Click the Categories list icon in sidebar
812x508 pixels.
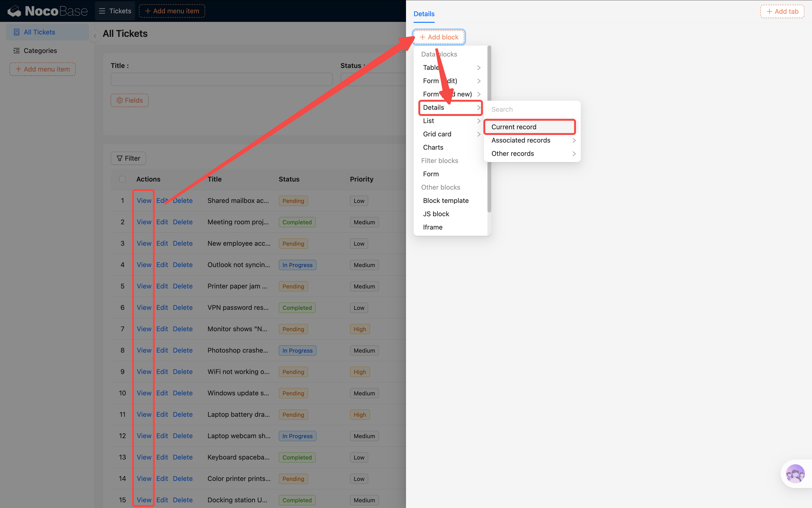pyautogui.click(x=16, y=51)
